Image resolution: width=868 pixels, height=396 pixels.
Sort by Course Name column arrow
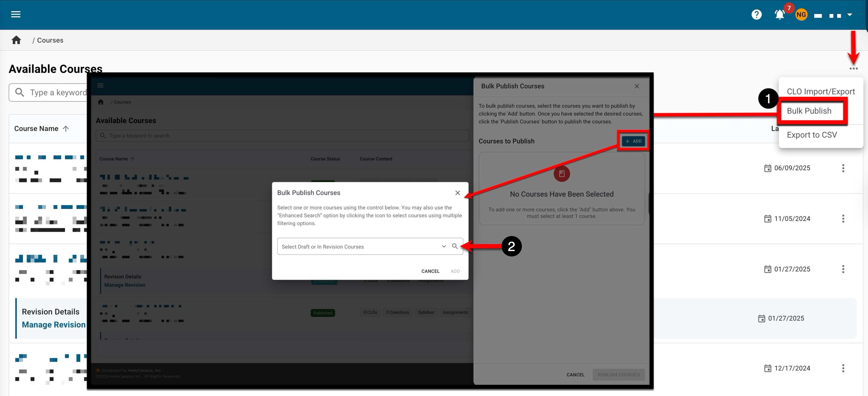pyautogui.click(x=66, y=128)
